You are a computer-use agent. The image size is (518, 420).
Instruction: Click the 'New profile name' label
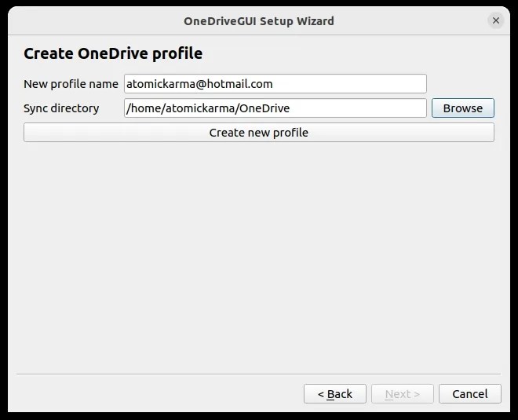[71, 84]
